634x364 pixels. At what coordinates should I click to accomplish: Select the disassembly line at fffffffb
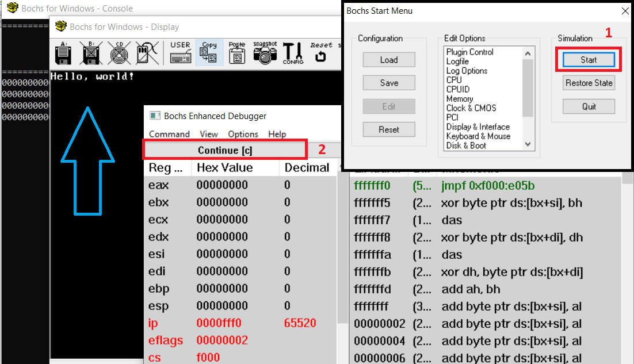click(485, 272)
